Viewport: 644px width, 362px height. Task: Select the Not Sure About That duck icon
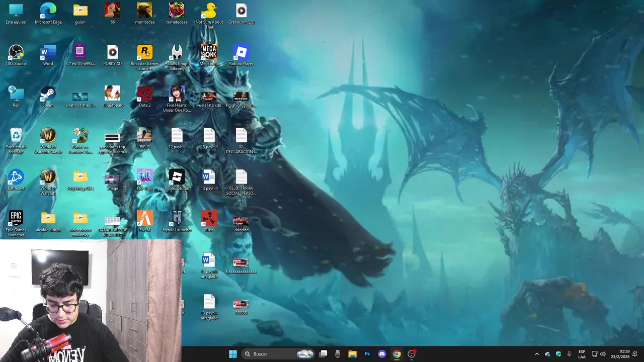pyautogui.click(x=209, y=16)
